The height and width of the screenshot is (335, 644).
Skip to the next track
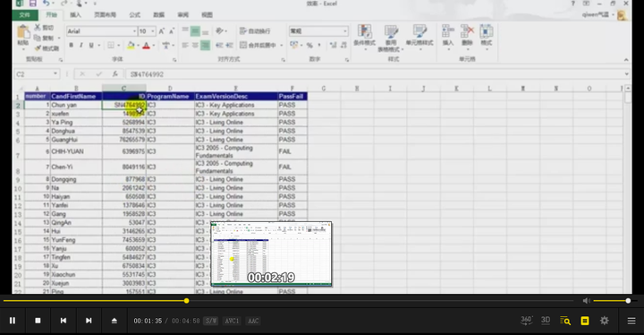(x=89, y=320)
